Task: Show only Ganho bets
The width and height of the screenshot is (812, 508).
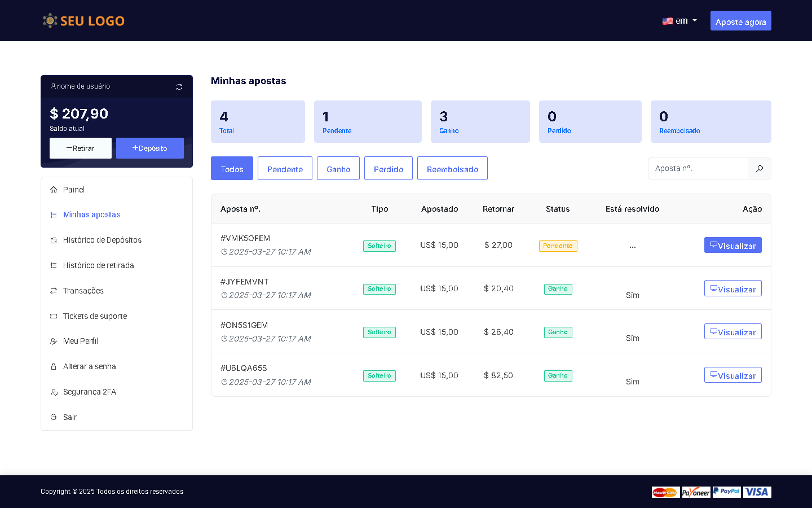Action: [x=338, y=169]
